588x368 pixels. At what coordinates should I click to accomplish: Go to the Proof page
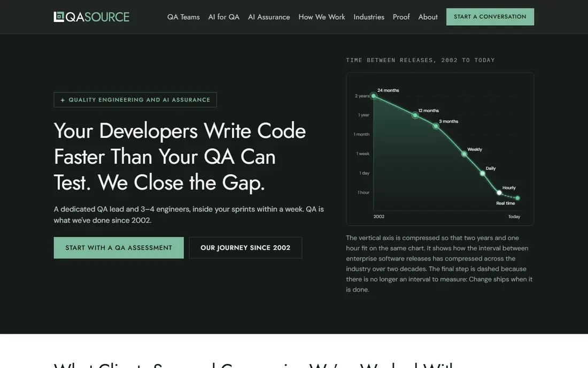click(401, 17)
